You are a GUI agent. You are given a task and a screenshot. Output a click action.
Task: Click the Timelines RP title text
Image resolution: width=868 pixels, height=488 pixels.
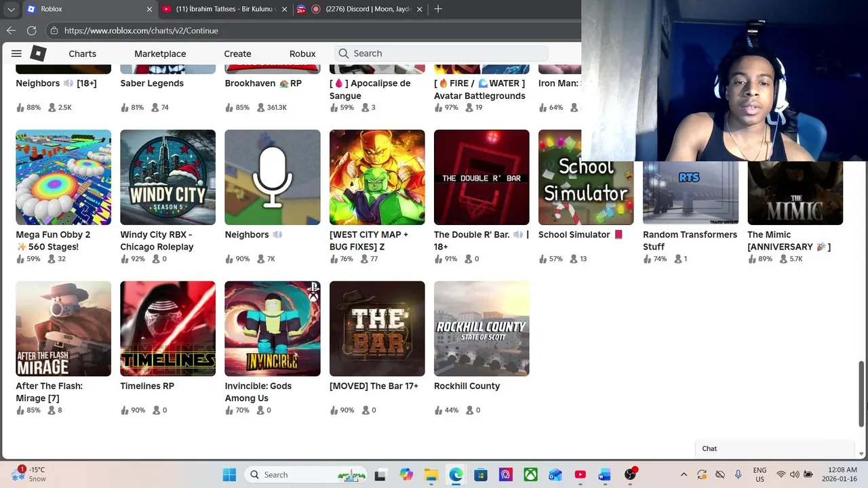(x=147, y=386)
